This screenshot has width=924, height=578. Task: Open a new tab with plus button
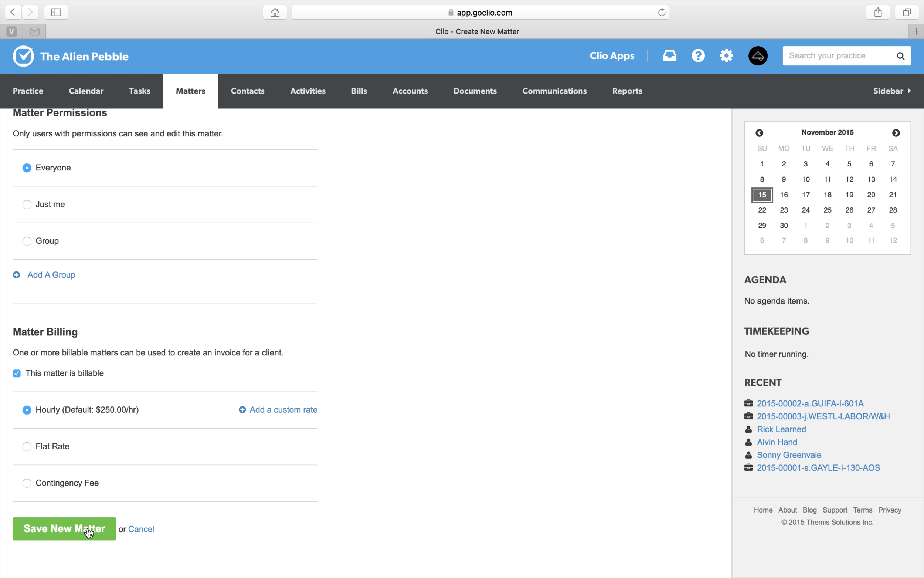coord(916,31)
